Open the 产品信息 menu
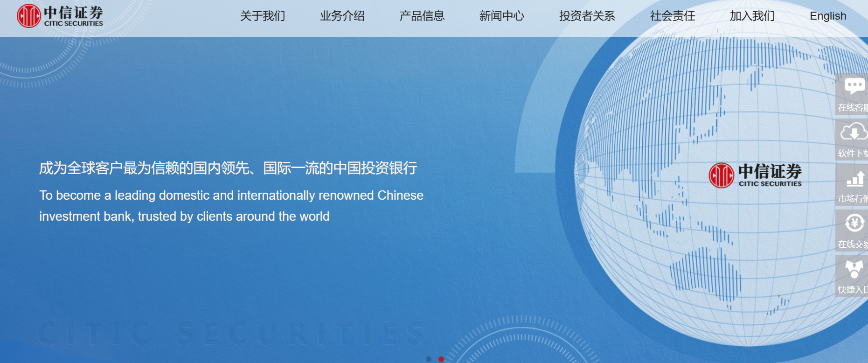 tap(422, 16)
